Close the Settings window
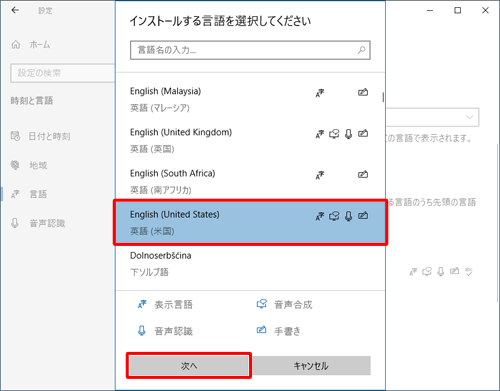The width and height of the screenshot is (500, 391). coord(485,10)
